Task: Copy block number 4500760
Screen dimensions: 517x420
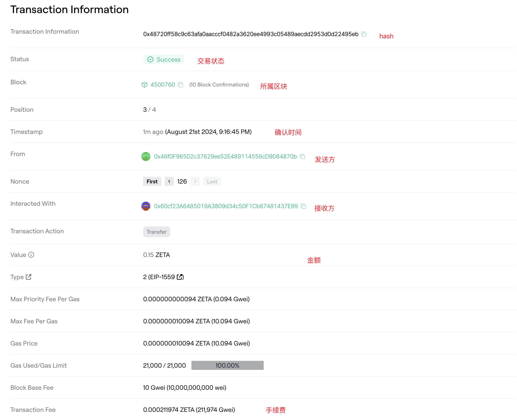Action: pos(180,85)
